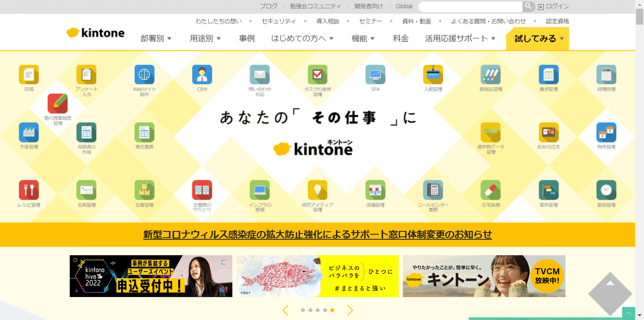Open the 名刺管理 business card icon
The image size is (644, 320).
pyautogui.click(x=86, y=189)
